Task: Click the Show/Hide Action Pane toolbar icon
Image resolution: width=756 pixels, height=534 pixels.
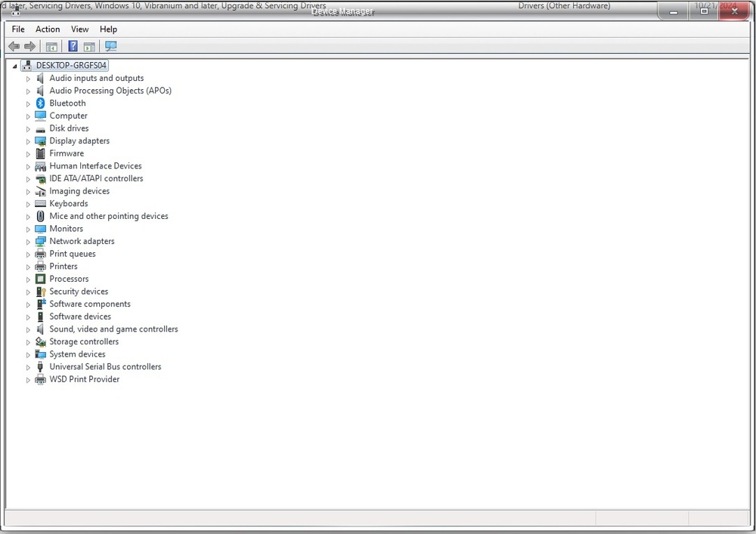Action: coord(89,47)
